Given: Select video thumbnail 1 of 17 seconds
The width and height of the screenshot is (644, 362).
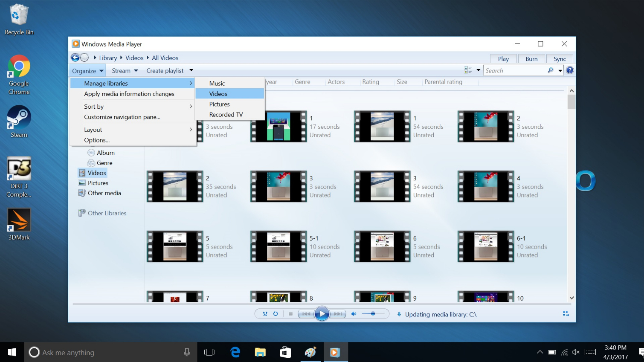Looking at the screenshot, I should (278, 126).
